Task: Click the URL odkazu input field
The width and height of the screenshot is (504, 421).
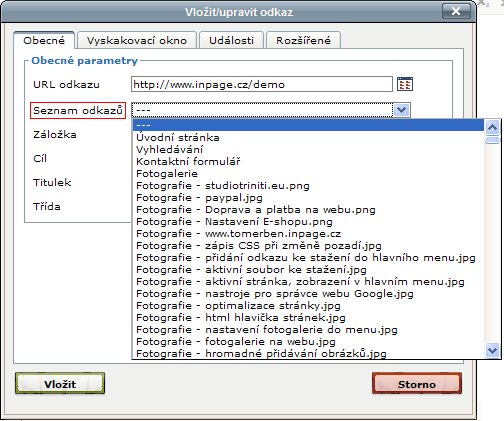Action: click(262, 84)
